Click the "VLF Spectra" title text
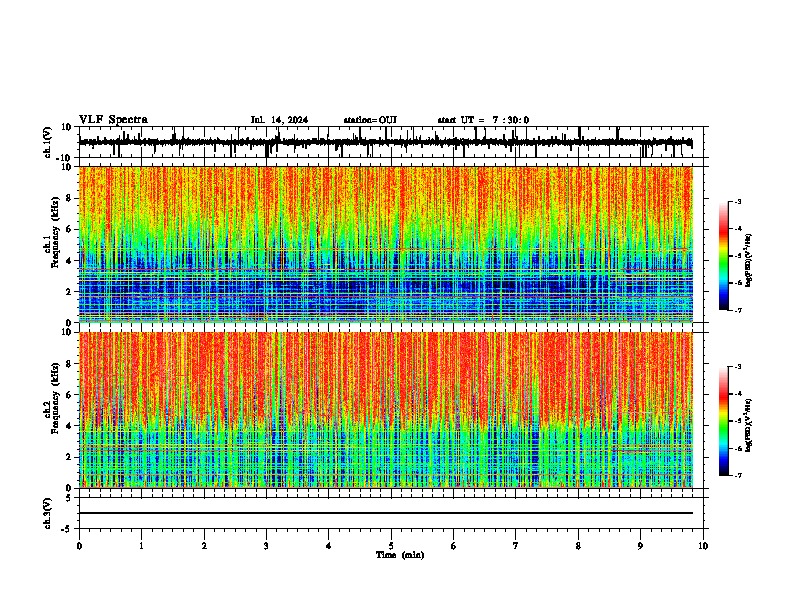 pyautogui.click(x=113, y=120)
